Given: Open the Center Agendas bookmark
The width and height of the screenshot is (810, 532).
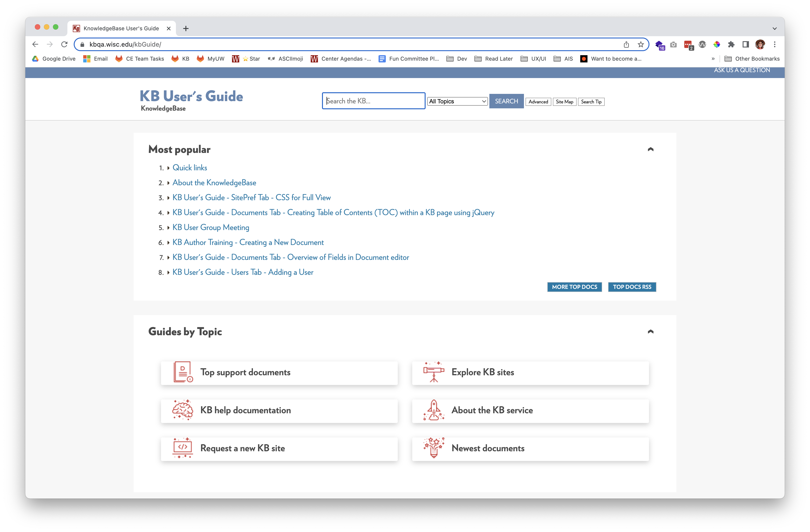Looking at the screenshot, I should tap(341, 59).
